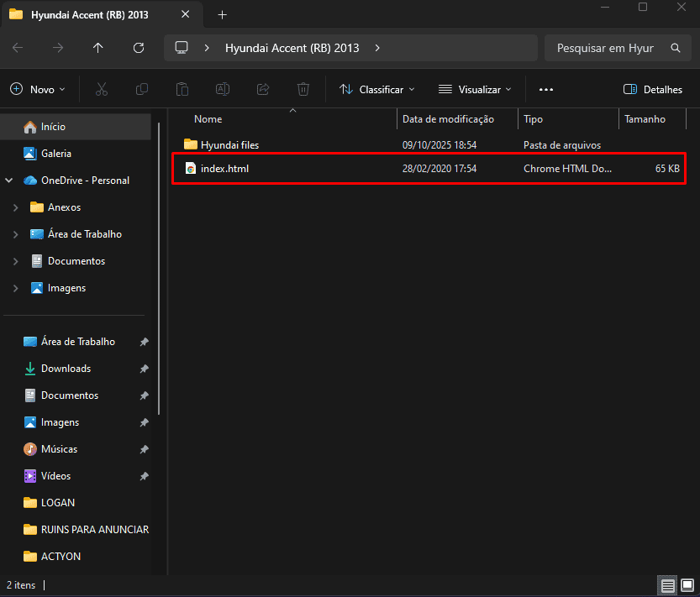700x597 pixels.
Task: Collapse the OneDrive - Personal tree node
Action: coord(9,181)
